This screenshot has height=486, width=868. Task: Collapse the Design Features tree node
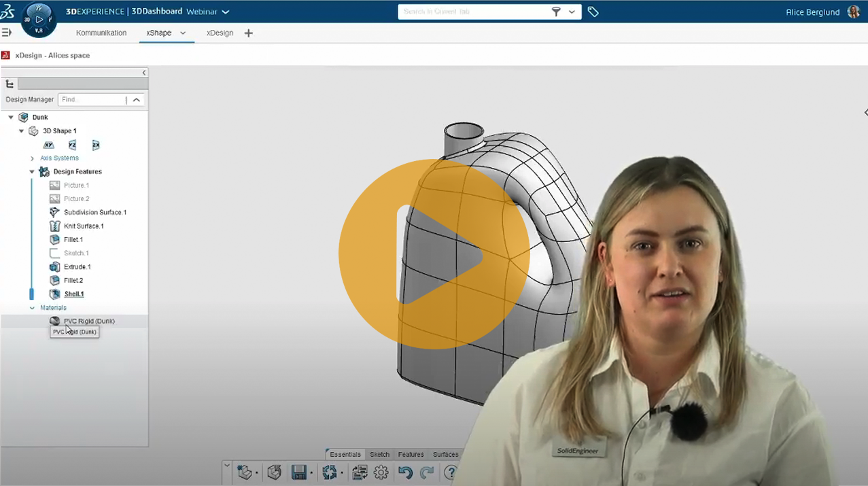(32, 172)
